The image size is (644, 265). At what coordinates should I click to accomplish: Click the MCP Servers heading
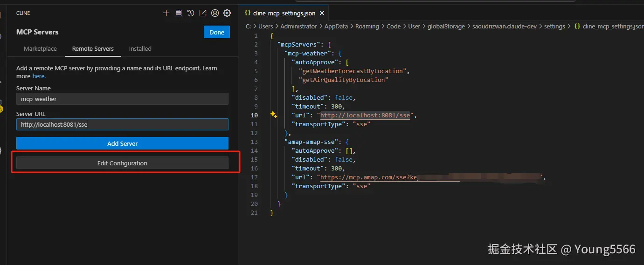coord(37,32)
